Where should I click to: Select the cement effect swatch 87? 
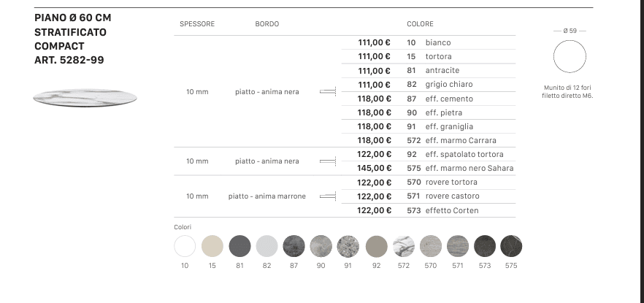(294, 245)
